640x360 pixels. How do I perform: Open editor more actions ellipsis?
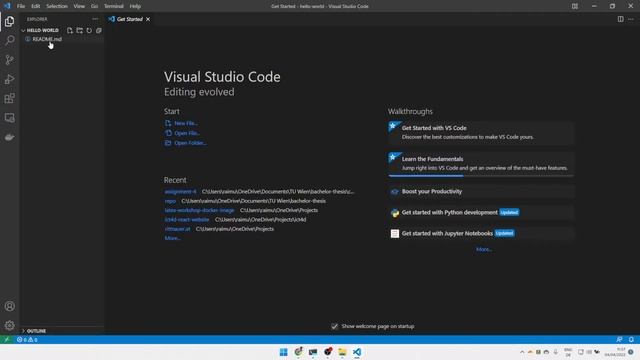tap(631, 19)
